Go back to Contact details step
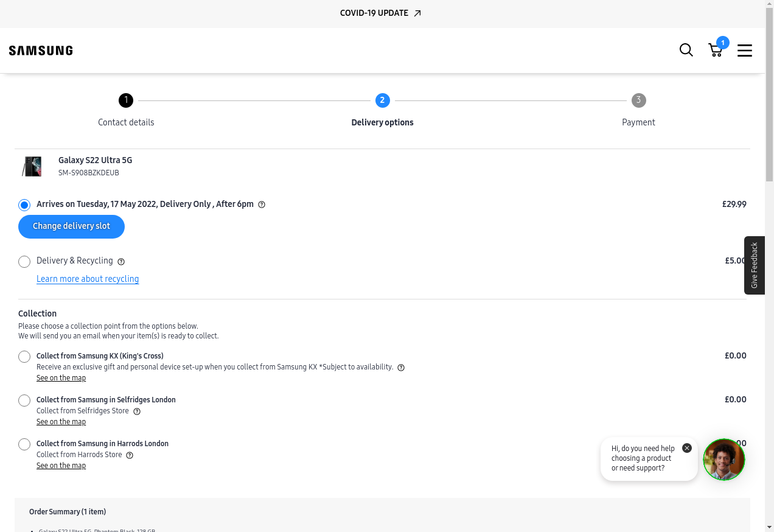Viewport: 774px width, 532px height. point(126,100)
